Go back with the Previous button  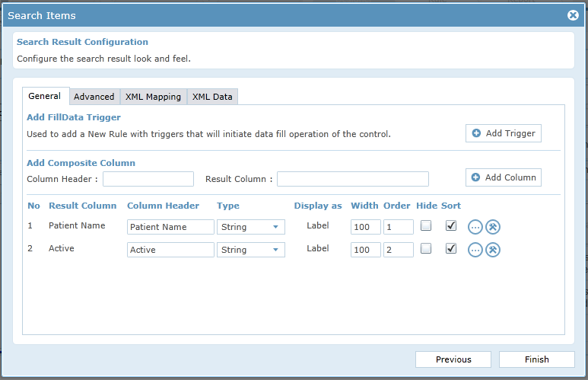(453, 359)
